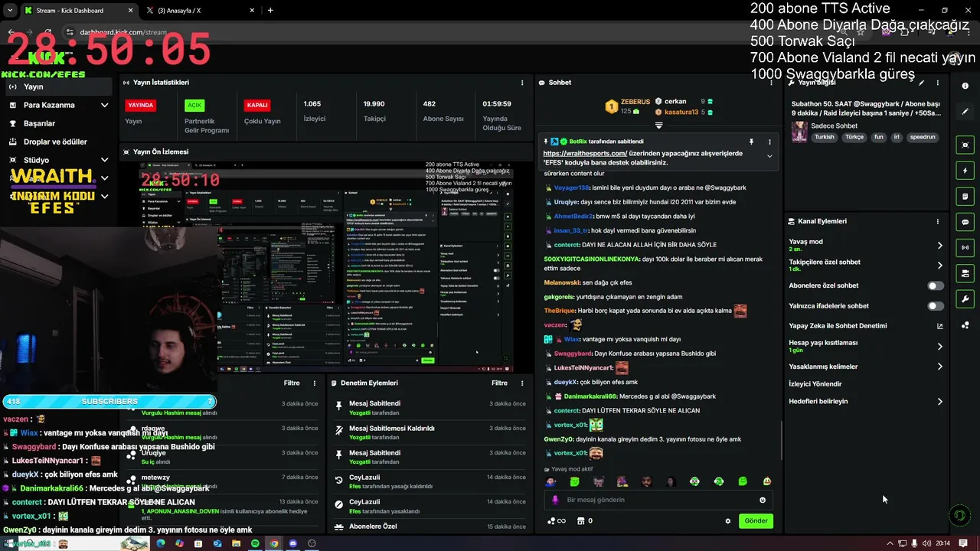Click the info icon in right sidebar
Image resolution: width=980 pixels, height=551 pixels.
pyautogui.click(x=965, y=86)
